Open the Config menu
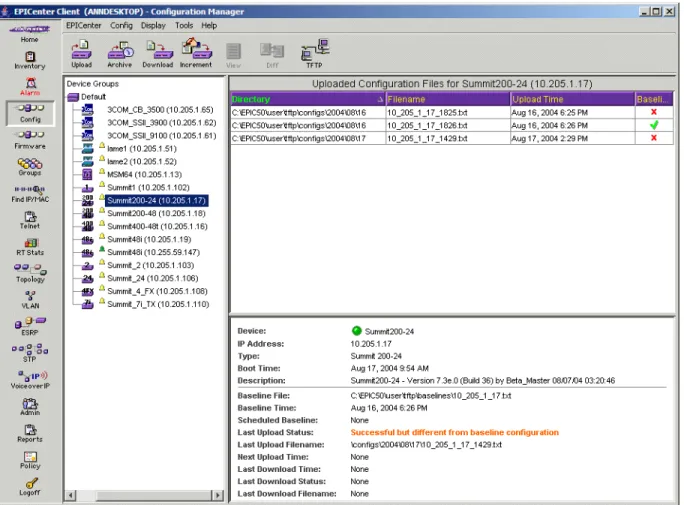The width and height of the screenshot is (684, 505). (x=121, y=26)
